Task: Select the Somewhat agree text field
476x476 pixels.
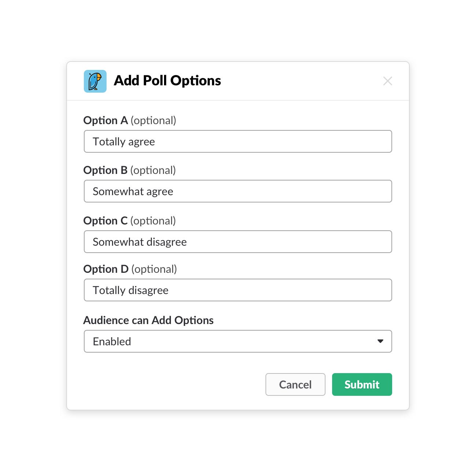Action: click(x=238, y=191)
